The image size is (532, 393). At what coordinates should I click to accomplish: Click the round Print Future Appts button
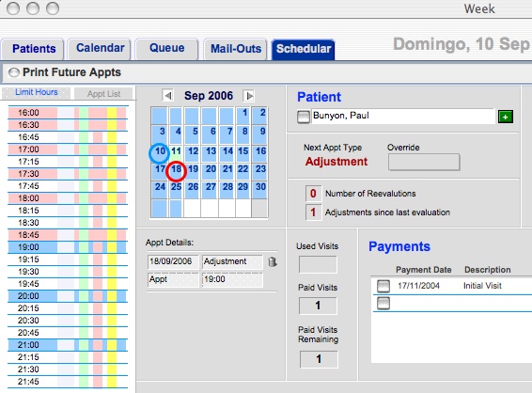14,72
